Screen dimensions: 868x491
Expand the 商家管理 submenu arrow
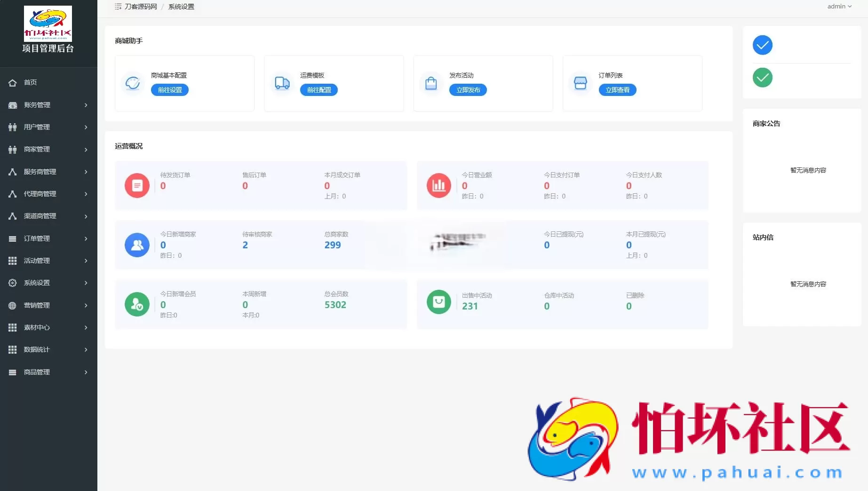86,150
